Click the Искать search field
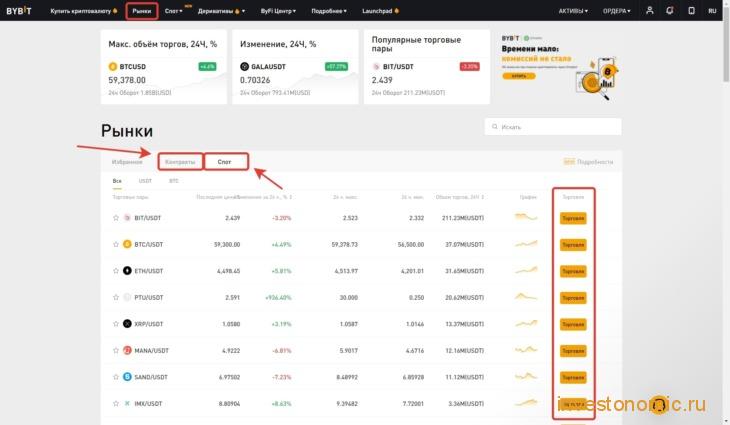The image size is (730, 425). tap(553, 127)
